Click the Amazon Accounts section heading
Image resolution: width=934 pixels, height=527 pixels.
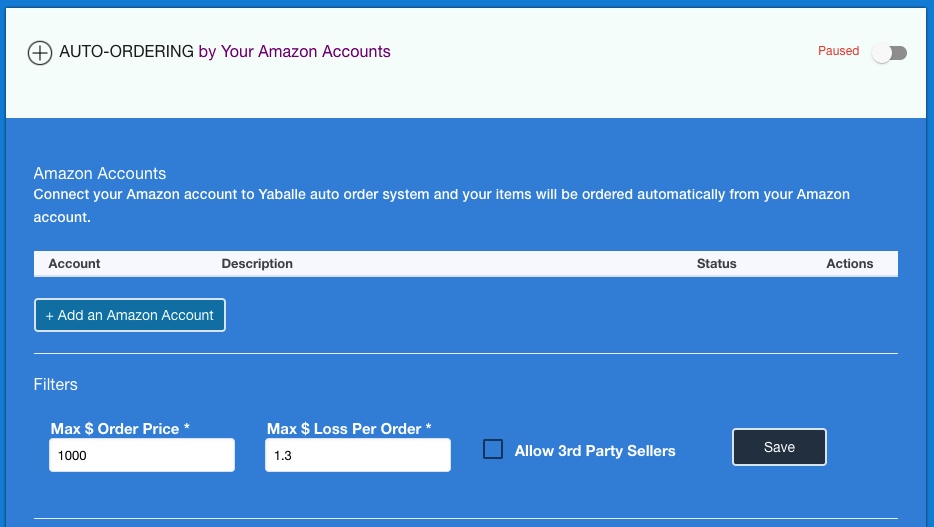click(100, 174)
